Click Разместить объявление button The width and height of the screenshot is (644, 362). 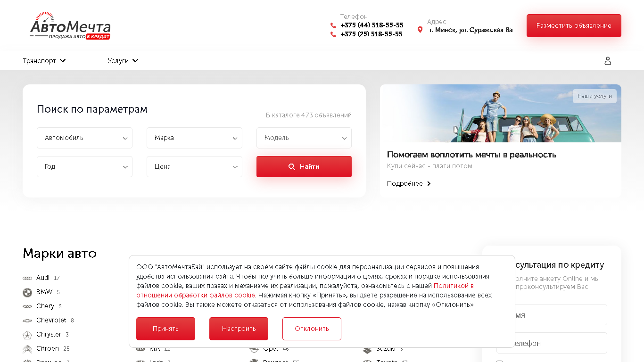click(574, 25)
